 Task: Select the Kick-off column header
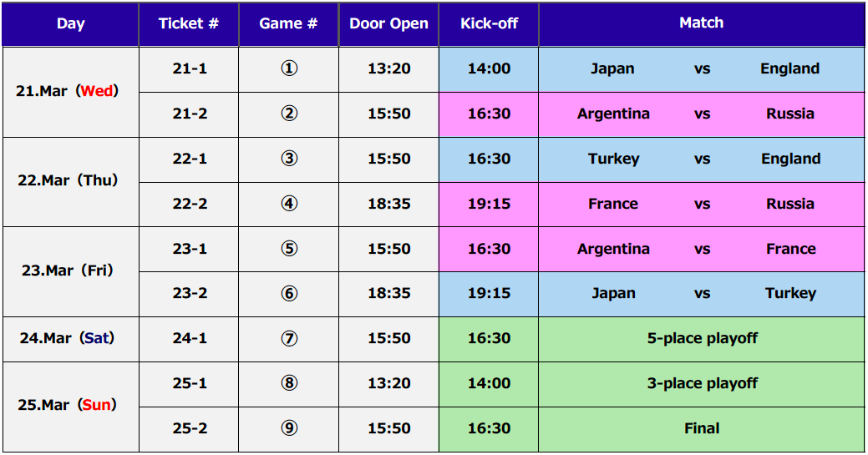[489, 24]
